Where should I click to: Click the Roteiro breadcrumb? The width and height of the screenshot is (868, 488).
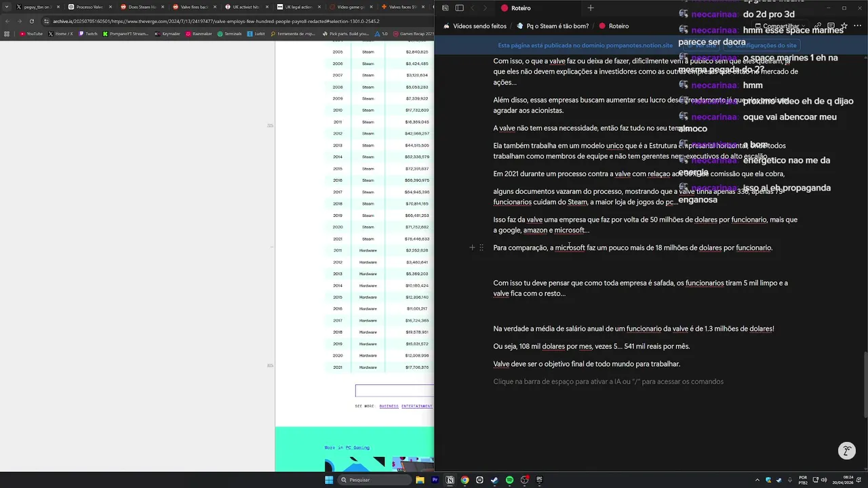[x=614, y=26]
